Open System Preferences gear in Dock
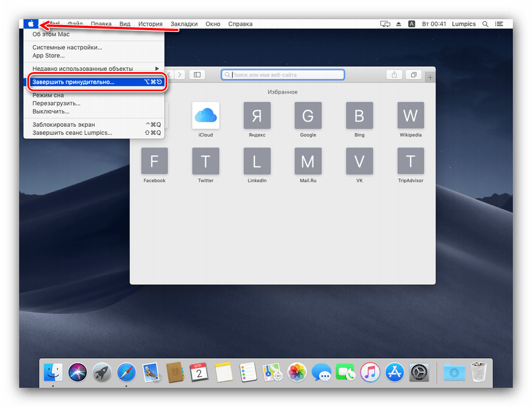The height and width of the screenshot is (407, 532). click(419, 372)
